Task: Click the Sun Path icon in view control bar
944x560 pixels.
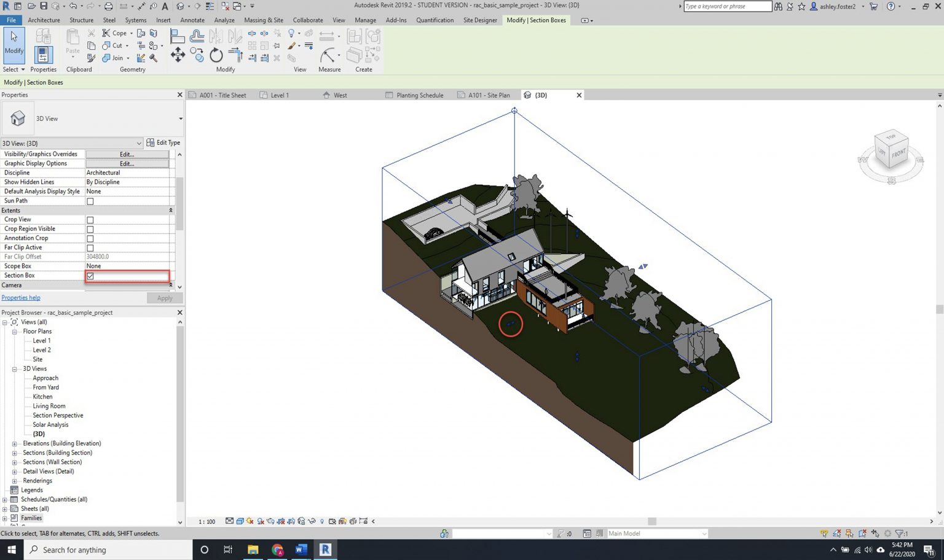Action: pos(250,521)
